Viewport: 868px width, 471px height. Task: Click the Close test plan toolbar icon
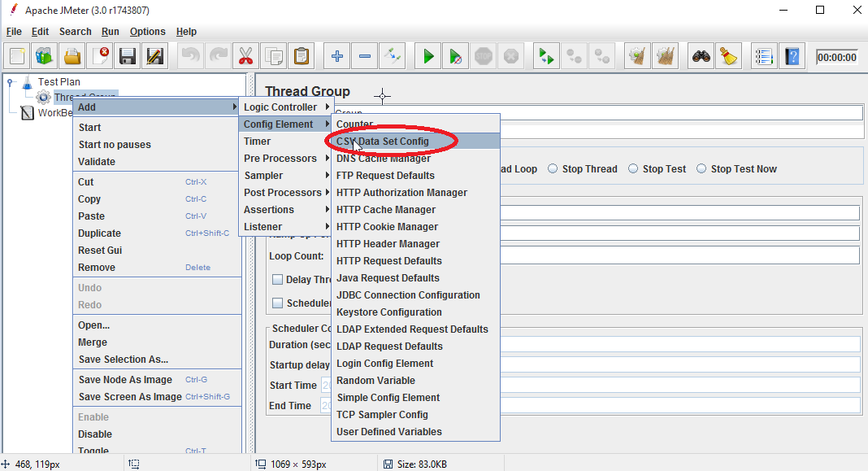tap(100, 56)
